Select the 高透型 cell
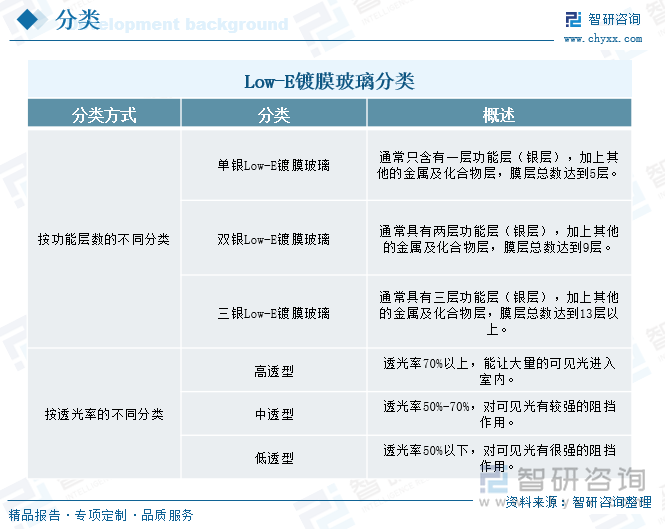 pyautogui.click(x=274, y=371)
